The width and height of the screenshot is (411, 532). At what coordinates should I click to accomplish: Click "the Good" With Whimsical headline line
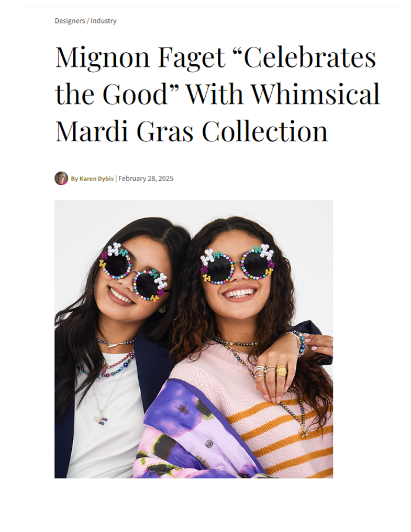(217, 94)
